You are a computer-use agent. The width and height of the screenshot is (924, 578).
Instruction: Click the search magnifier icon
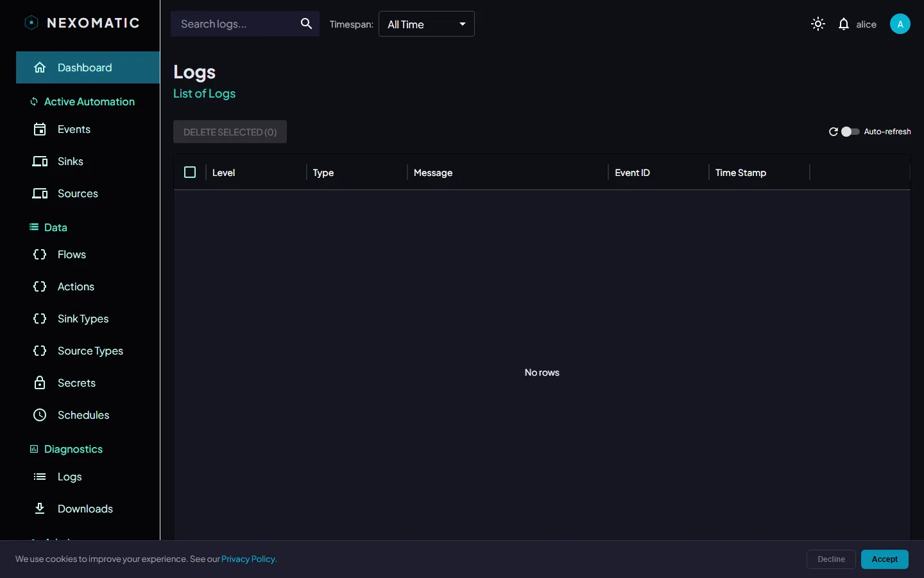(306, 24)
